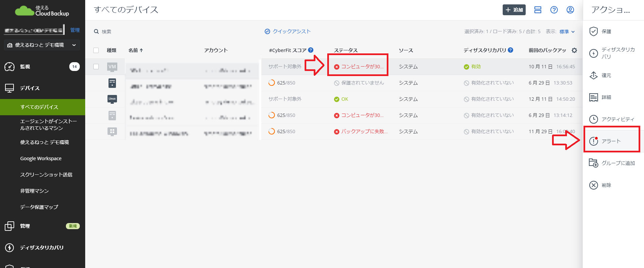Viewport: 644px width, 268px height.
Task: Click the add-to-group folder icon
Action: click(594, 163)
